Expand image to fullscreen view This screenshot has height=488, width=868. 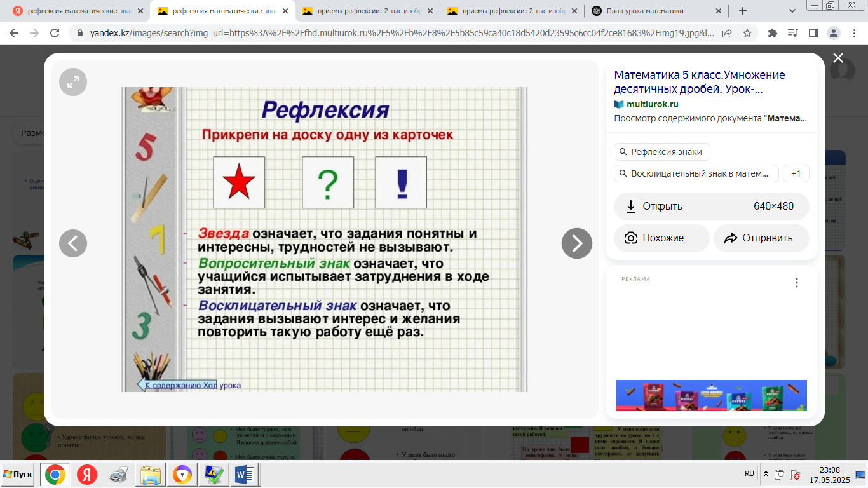coord(73,81)
